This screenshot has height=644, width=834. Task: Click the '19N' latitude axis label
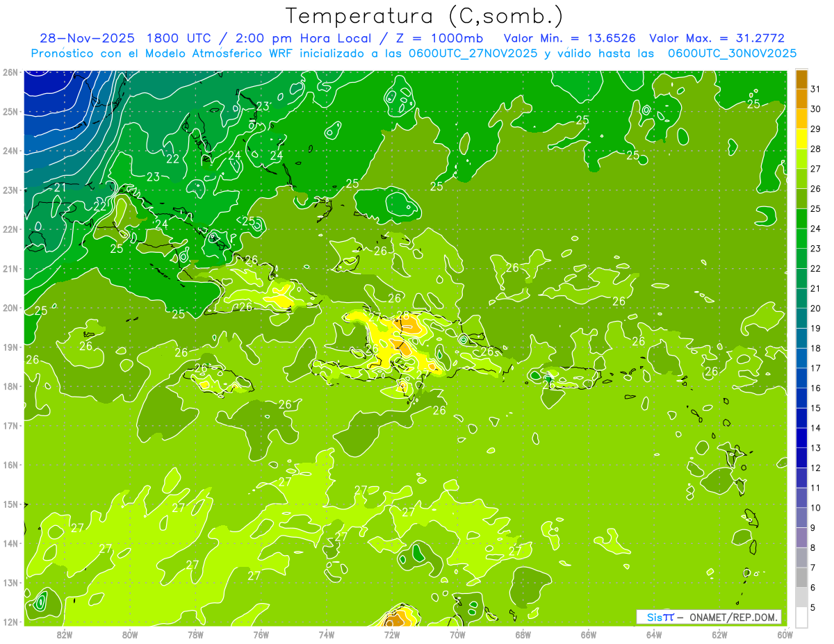(10, 347)
